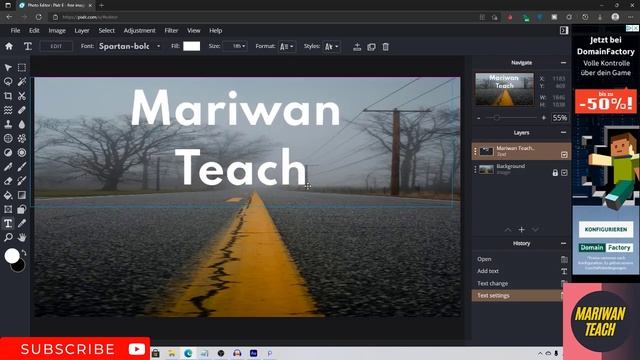
Task: Open the Filter menu
Action: point(171,31)
